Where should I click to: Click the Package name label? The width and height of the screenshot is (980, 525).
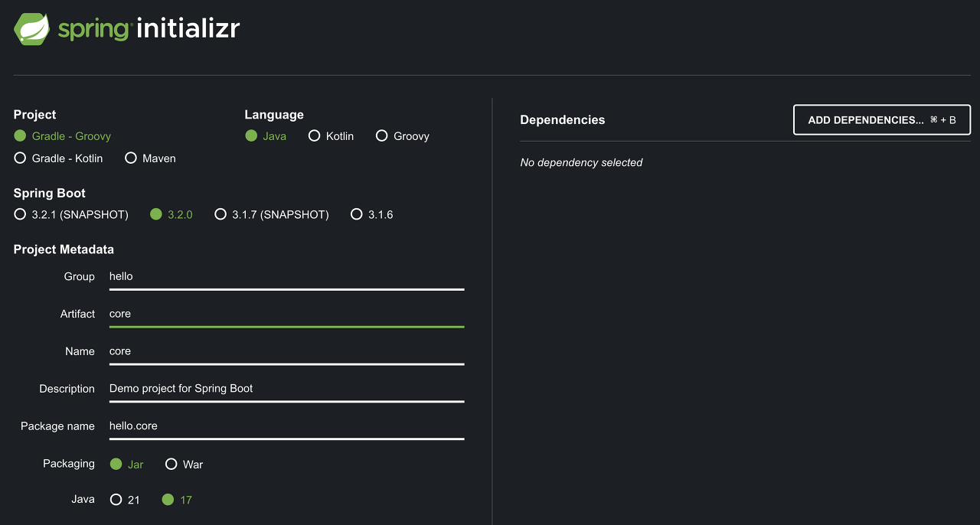pyautogui.click(x=58, y=426)
